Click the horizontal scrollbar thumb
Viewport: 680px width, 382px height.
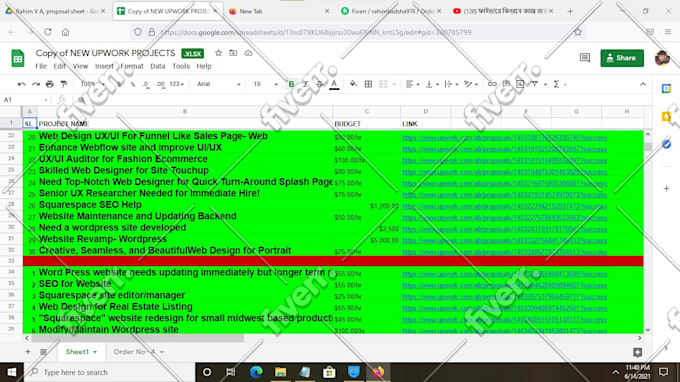tap(137, 338)
